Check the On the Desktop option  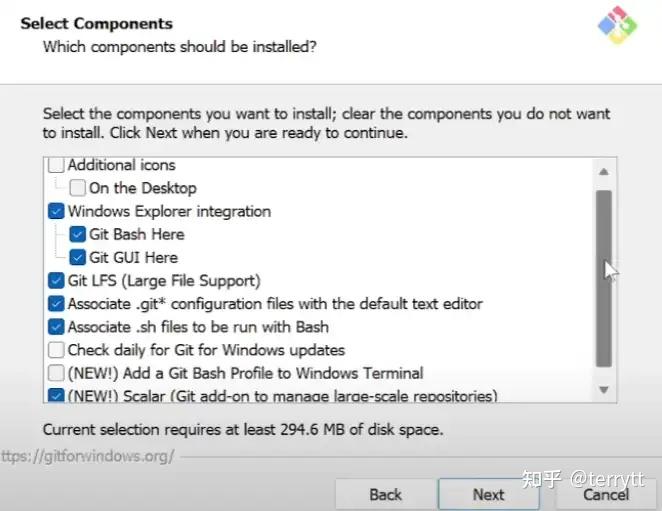coord(78,188)
